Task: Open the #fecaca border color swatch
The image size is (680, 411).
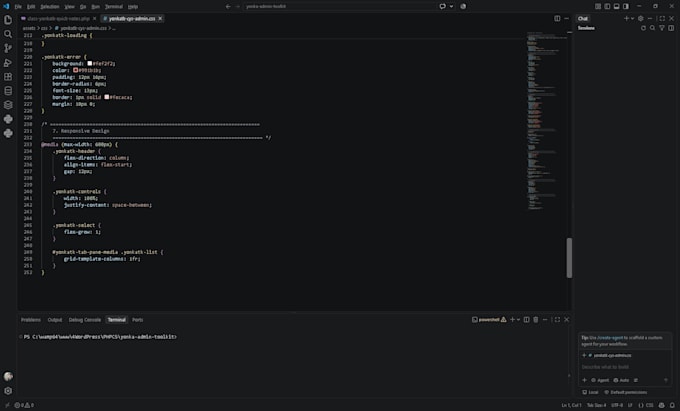Action: click(x=107, y=97)
